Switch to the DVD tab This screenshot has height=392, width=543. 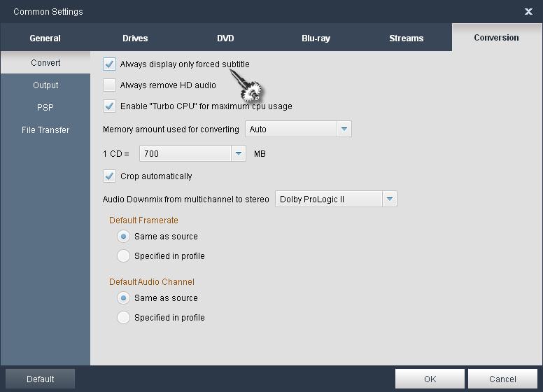point(225,38)
